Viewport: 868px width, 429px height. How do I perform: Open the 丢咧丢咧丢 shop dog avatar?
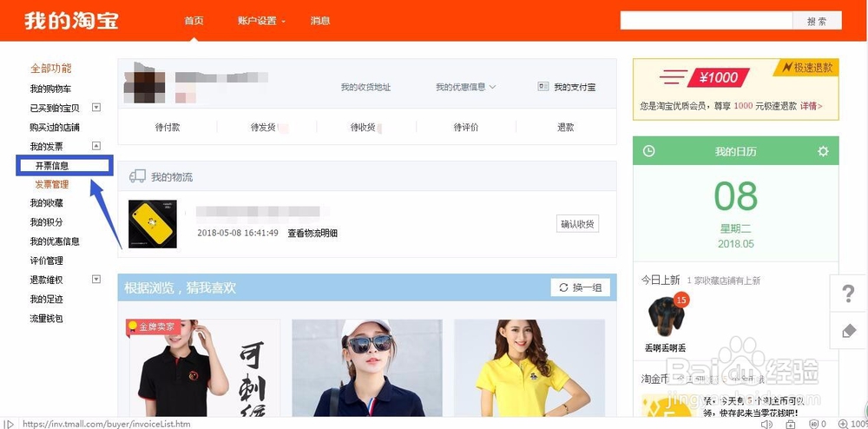(666, 317)
